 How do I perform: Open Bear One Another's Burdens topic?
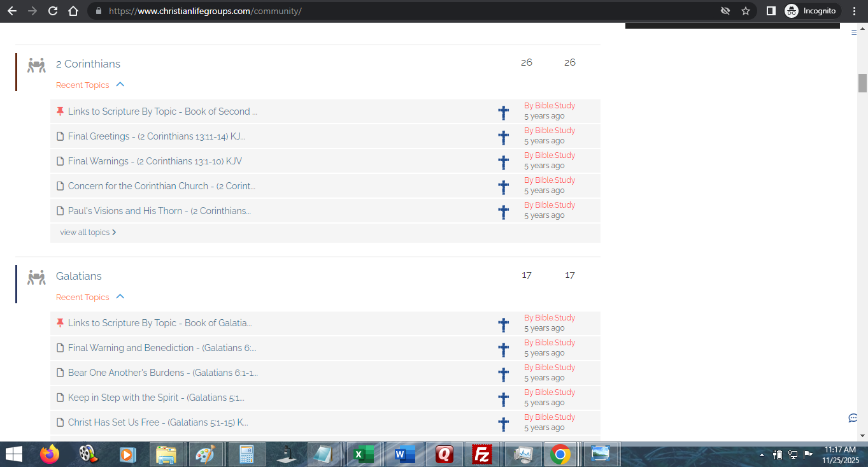click(162, 373)
